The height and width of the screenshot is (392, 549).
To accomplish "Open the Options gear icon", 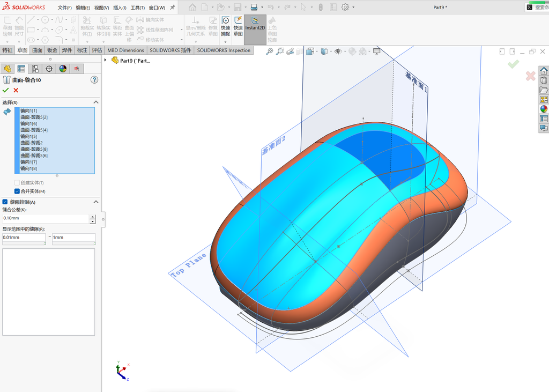I will (x=345, y=7).
